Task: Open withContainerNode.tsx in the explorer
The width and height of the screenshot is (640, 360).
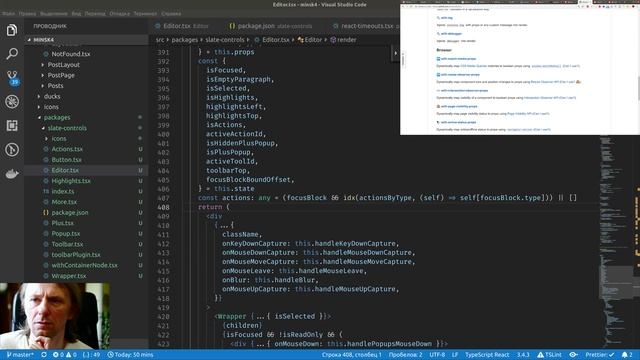Action: click(x=84, y=265)
